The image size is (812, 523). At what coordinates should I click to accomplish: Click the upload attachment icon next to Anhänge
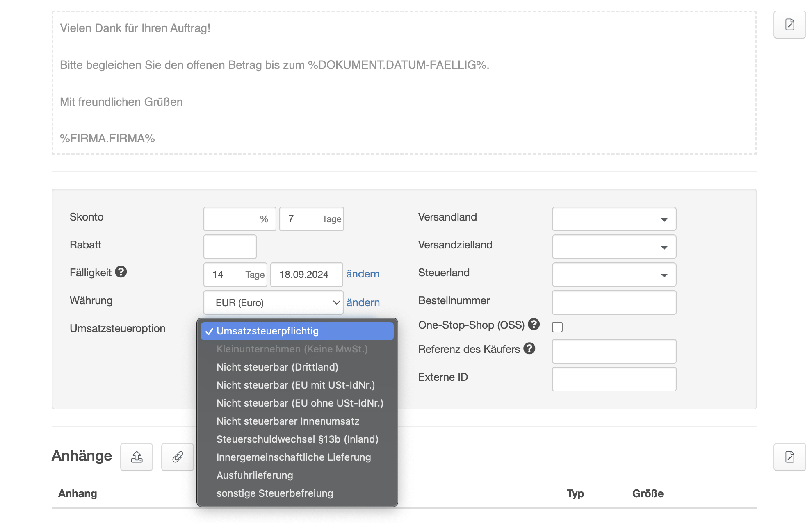pos(137,457)
